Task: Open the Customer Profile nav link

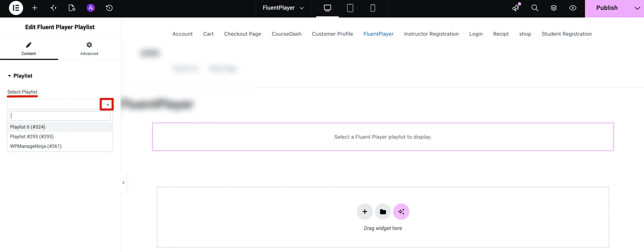Action: [332, 34]
